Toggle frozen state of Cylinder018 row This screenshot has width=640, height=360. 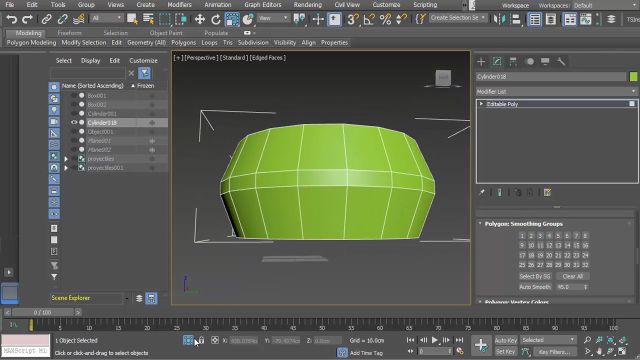pos(152,122)
